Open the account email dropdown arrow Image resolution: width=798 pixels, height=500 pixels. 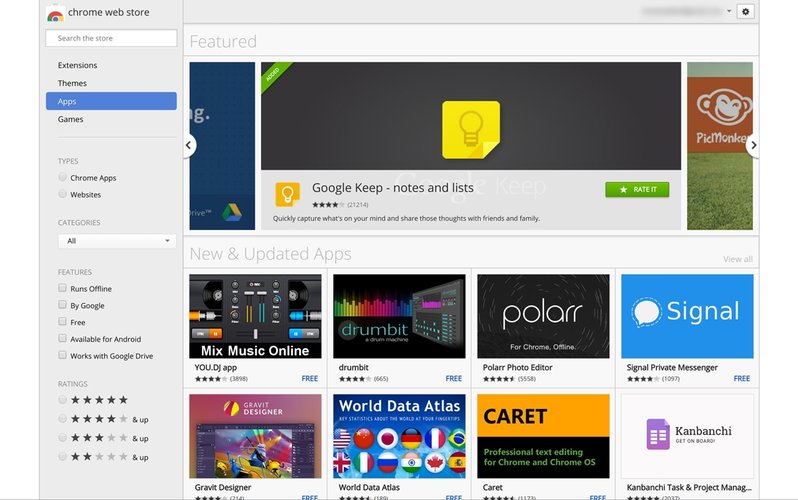729,11
